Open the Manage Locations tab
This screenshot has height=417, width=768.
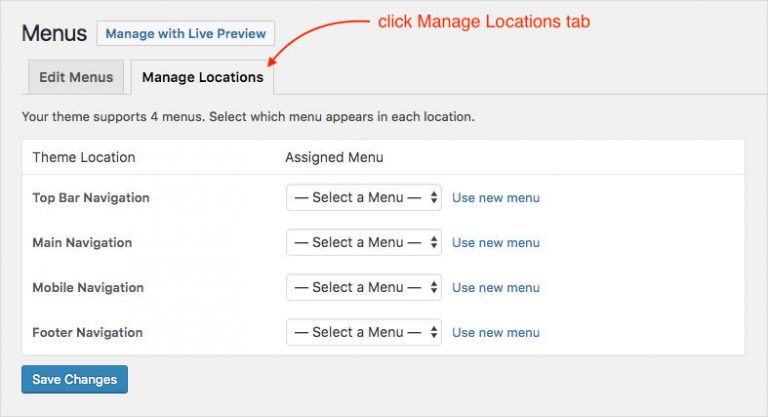coord(203,77)
